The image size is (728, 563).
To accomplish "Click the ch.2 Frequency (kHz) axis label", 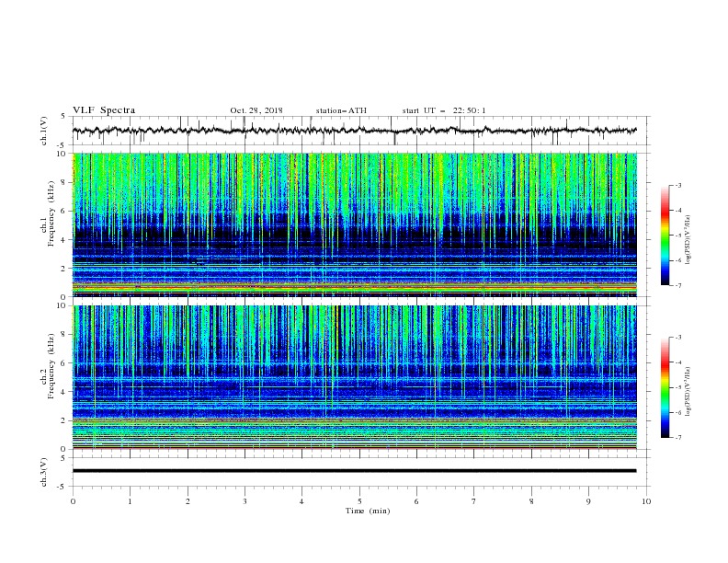I will 48,366.
